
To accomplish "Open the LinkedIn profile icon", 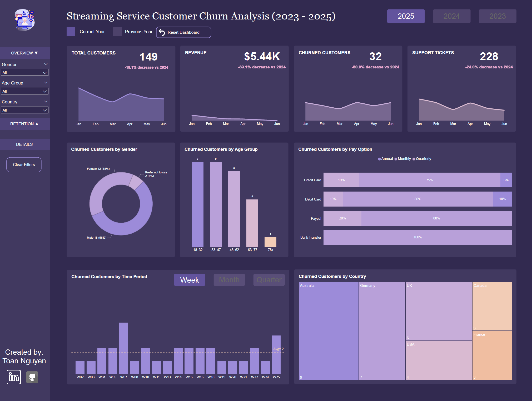I will click(14, 377).
